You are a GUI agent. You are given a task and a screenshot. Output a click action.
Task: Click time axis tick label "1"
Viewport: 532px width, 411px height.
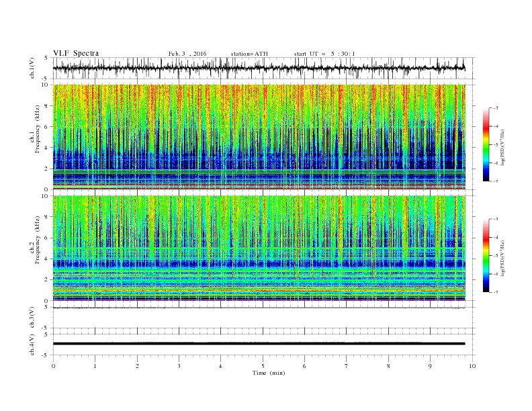pyautogui.click(x=95, y=366)
